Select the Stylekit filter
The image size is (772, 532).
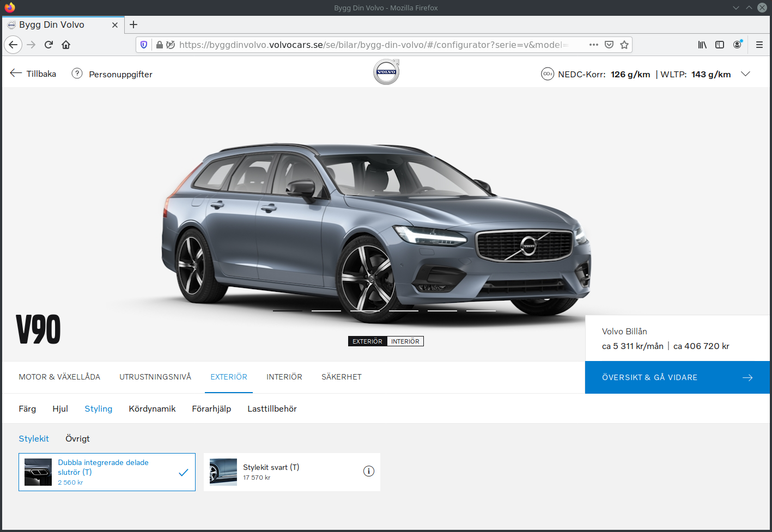(34, 439)
